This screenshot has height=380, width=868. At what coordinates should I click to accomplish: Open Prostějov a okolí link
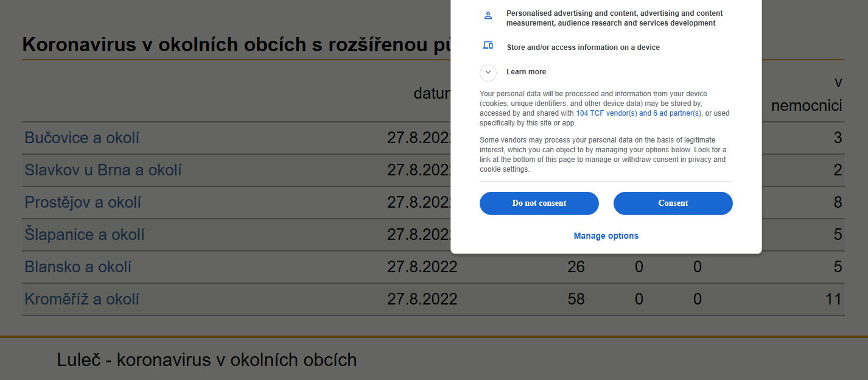click(x=83, y=202)
